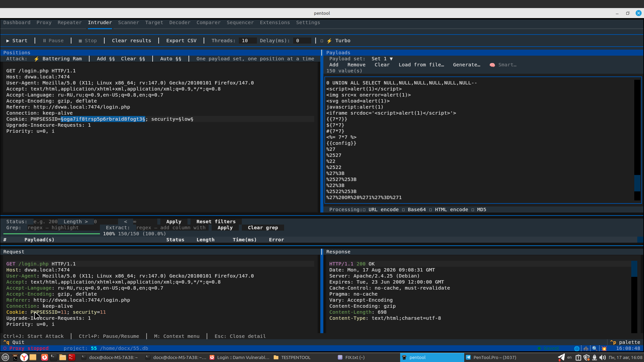Load payloads from file

point(421,65)
